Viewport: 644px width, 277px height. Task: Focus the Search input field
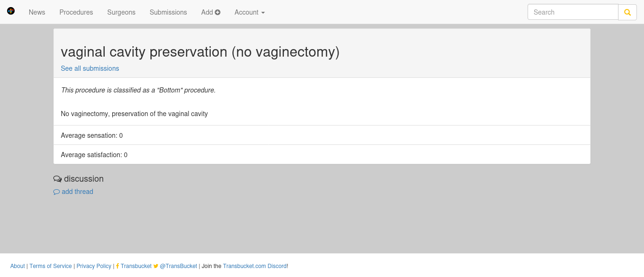[x=573, y=12]
